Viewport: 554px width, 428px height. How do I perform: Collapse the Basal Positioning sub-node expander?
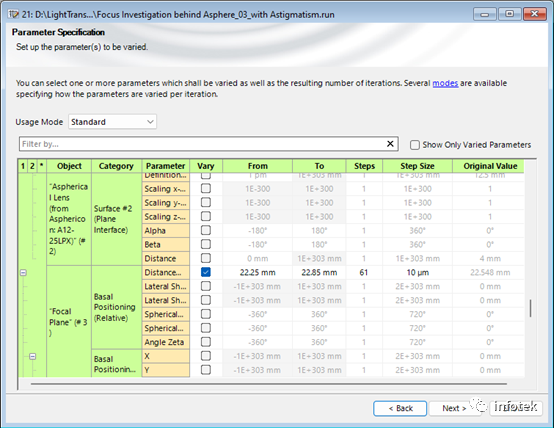pyautogui.click(x=33, y=356)
